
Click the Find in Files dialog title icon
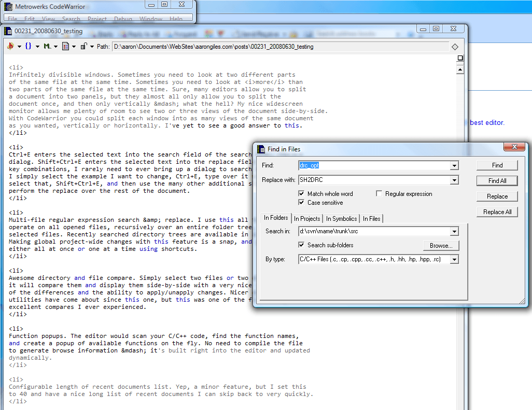tap(261, 149)
